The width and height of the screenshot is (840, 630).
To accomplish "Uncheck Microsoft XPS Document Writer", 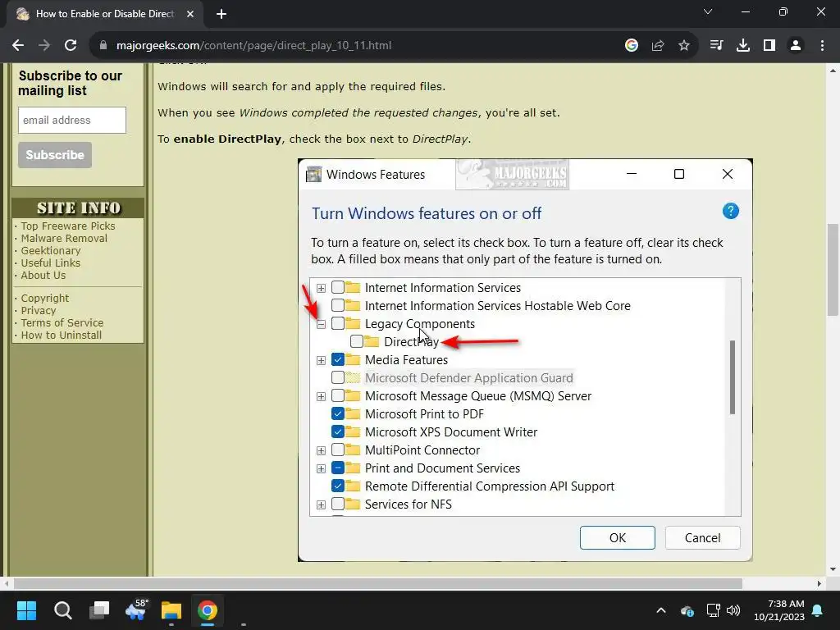I will tap(337, 431).
